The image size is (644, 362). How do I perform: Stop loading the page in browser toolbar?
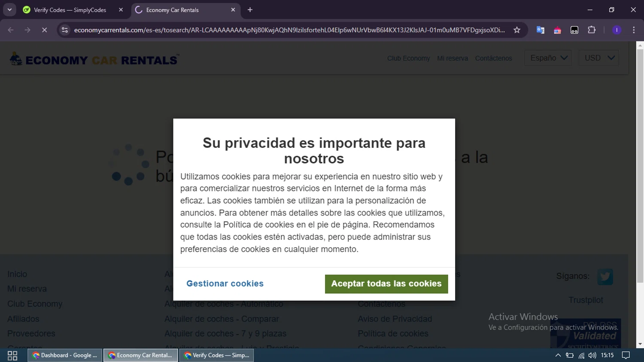[x=44, y=30]
